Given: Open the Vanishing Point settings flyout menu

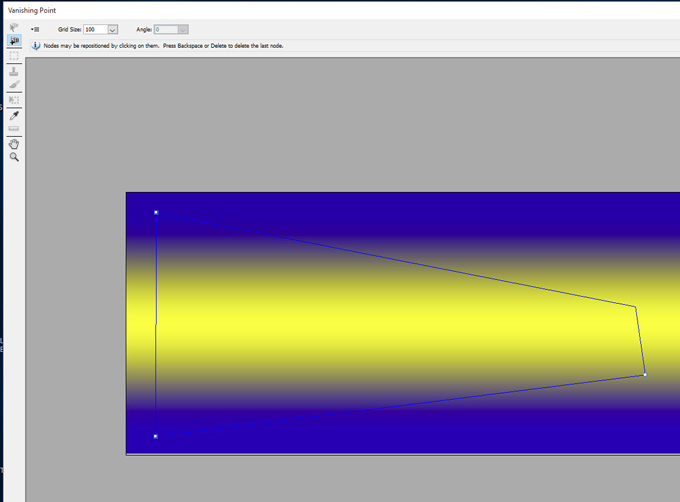Looking at the screenshot, I should [x=34, y=30].
